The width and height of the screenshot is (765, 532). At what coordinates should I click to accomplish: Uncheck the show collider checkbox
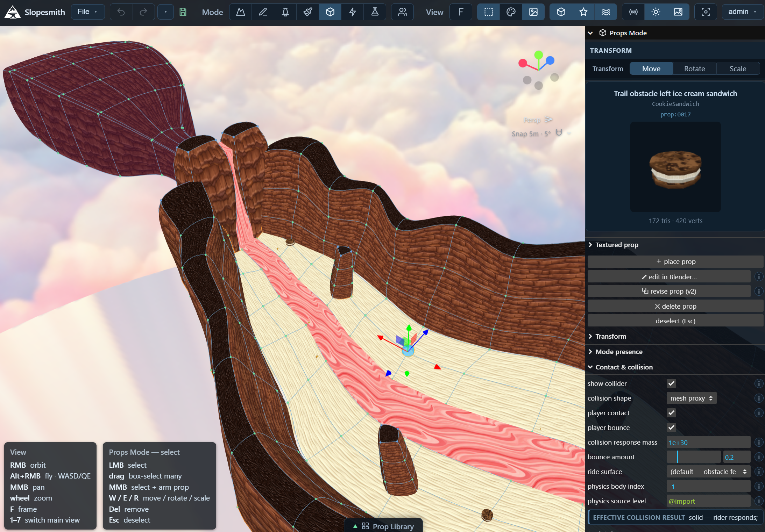point(671,383)
